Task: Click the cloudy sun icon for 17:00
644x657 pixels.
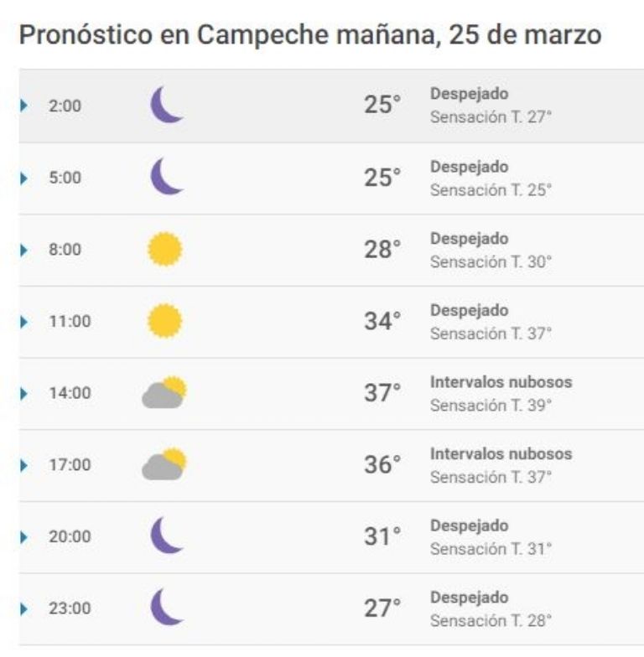Action: coord(164,464)
